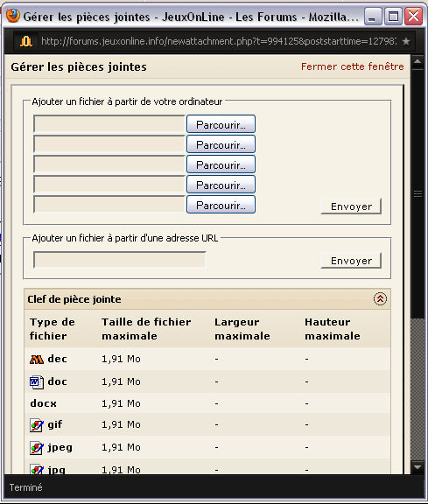Click the jpeg image file icon
Image resolution: width=428 pixels, height=504 pixels.
(37, 448)
